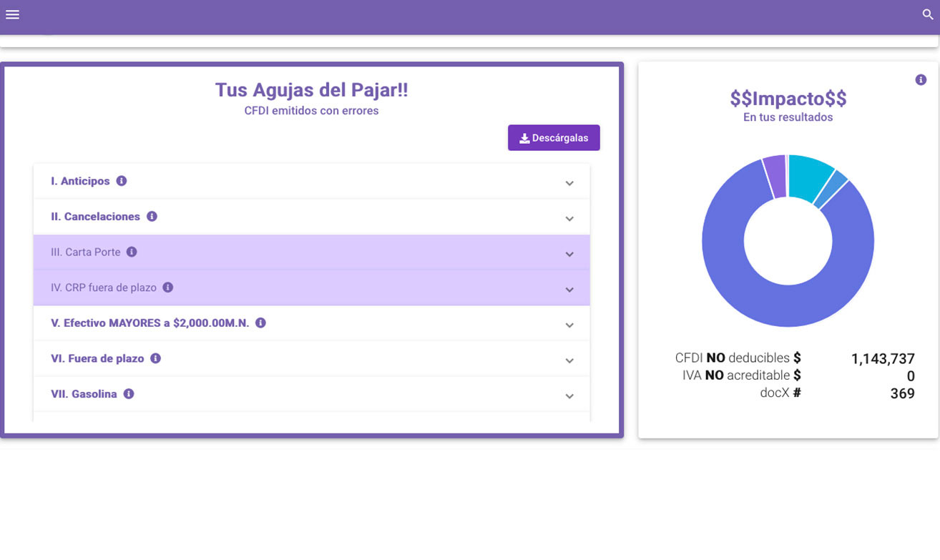This screenshot has width=940, height=560.
Task: Expand the I. Anticipos chevron
Action: click(569, 183)
